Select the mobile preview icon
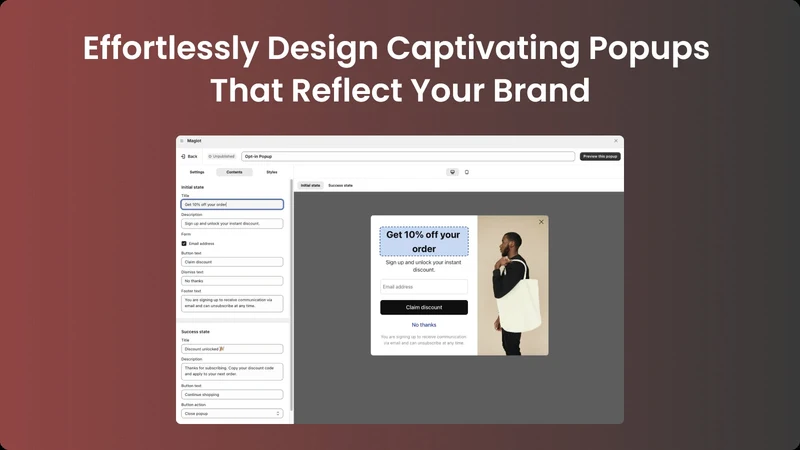The height and width of the screenshot is (450, 800). pyautogui.click(x=466, y=172)
